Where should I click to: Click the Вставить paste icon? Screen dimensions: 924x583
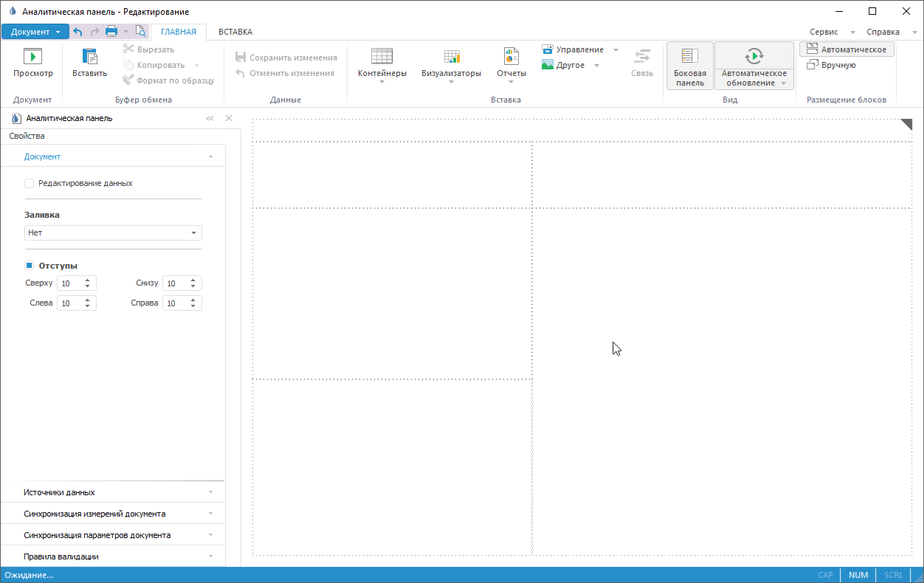(x=89, y=57)
